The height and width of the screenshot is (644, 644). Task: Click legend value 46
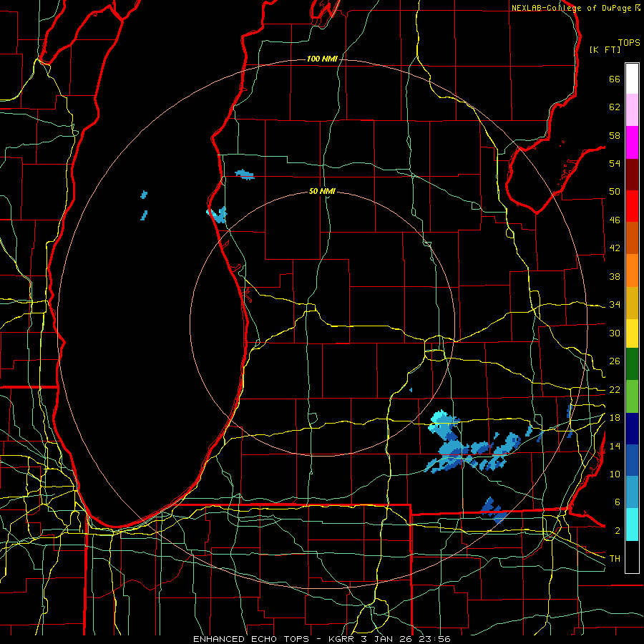[615, 220]
